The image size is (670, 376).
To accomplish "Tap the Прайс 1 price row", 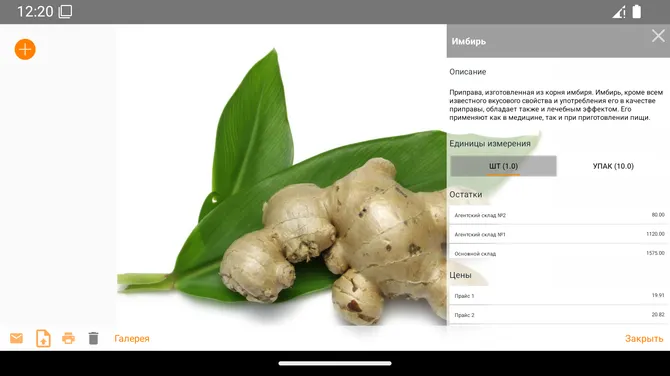I will coord(559,296).
